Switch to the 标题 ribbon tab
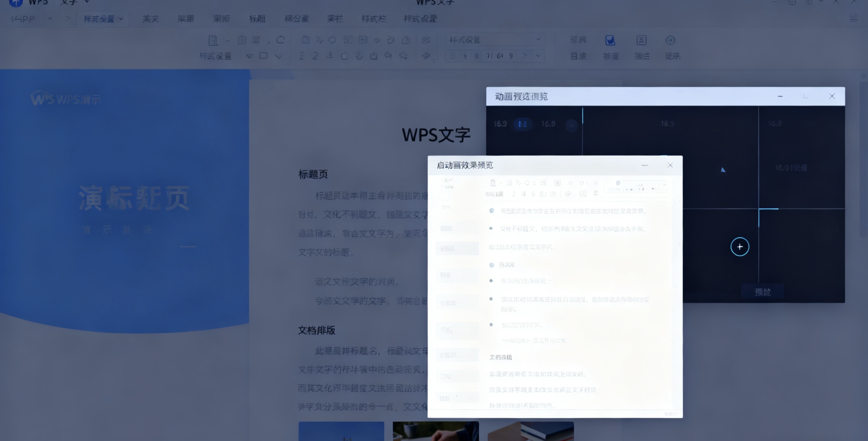The height and width of the screenshot is (441, 868). [x=258, y=19]
